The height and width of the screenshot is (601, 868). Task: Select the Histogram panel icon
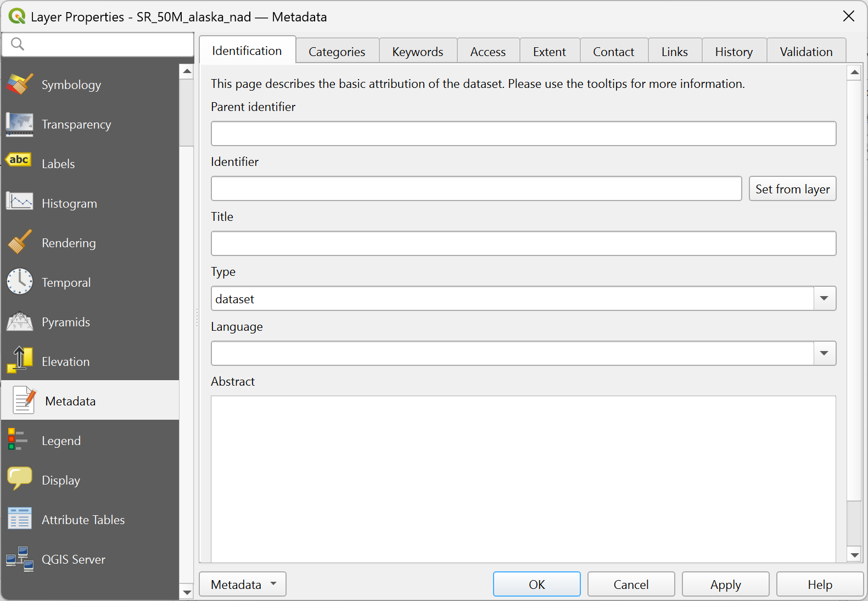coord(20,203)
